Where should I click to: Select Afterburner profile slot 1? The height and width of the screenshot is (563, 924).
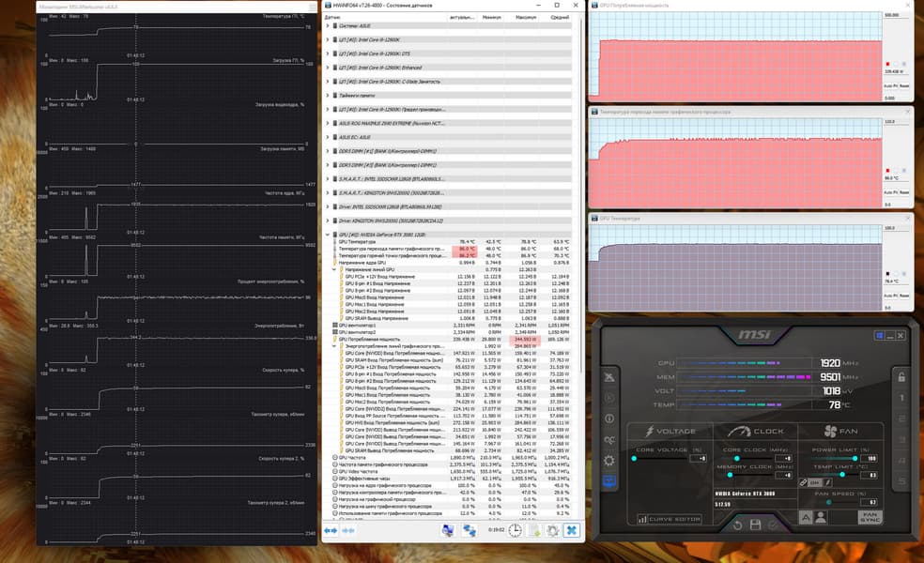click(901, 398)
